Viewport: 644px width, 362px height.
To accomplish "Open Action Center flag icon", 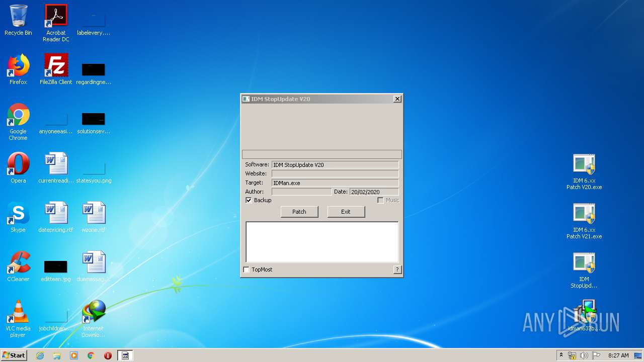I will click(596, 355).
